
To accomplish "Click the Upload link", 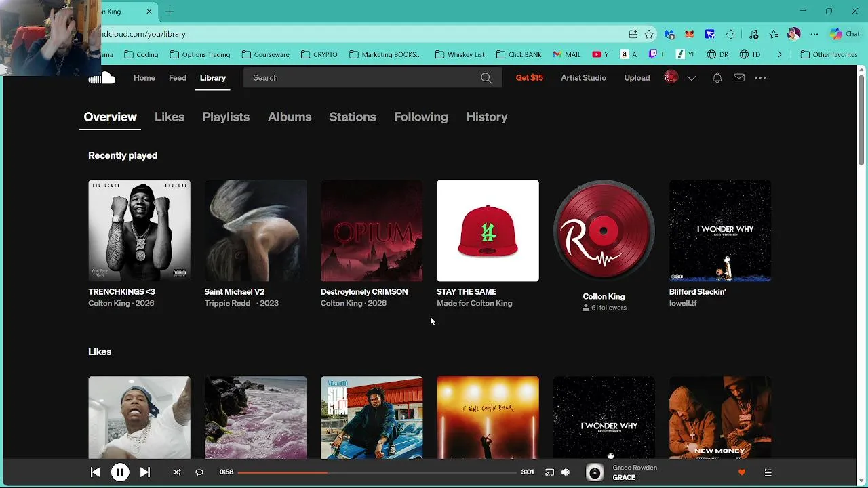I will (637, 78).
